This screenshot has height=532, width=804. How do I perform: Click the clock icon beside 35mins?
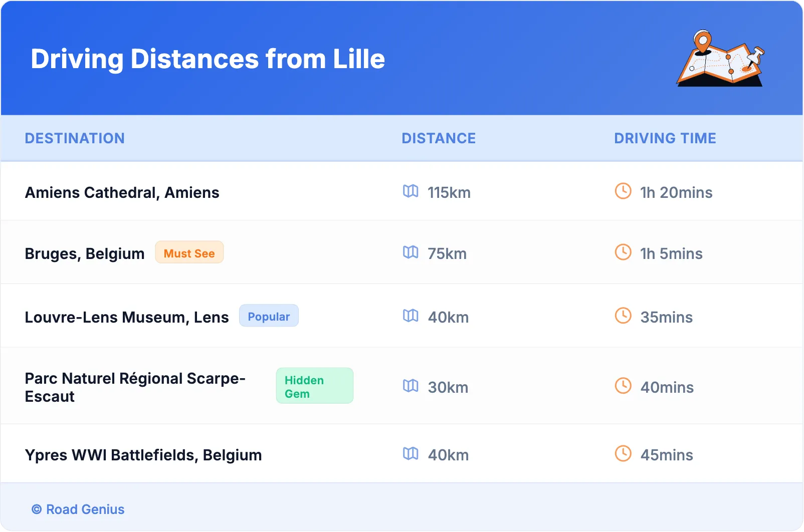point(623,316)
